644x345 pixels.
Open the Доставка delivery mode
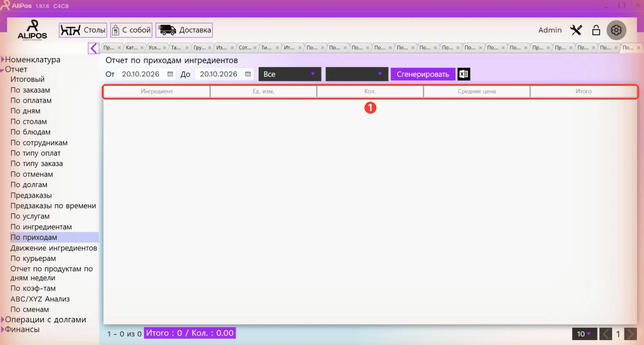(x=184, y=30)
